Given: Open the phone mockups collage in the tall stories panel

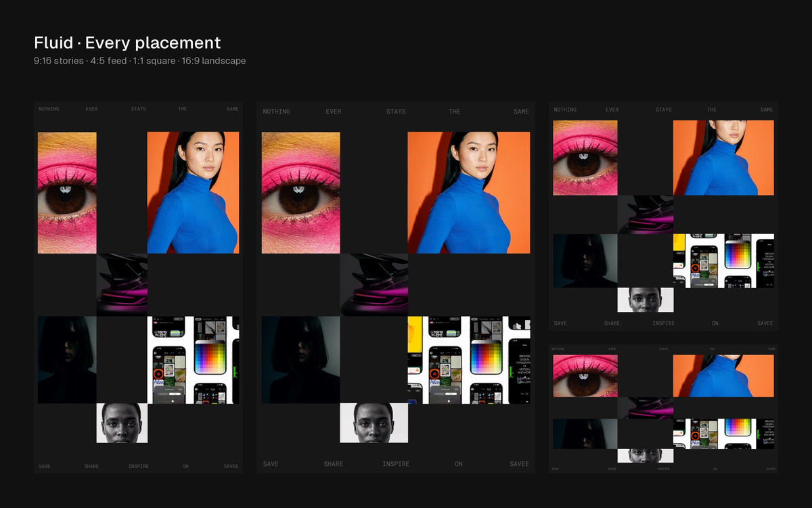Looking at the screenshot, I should tap(194, 360).
